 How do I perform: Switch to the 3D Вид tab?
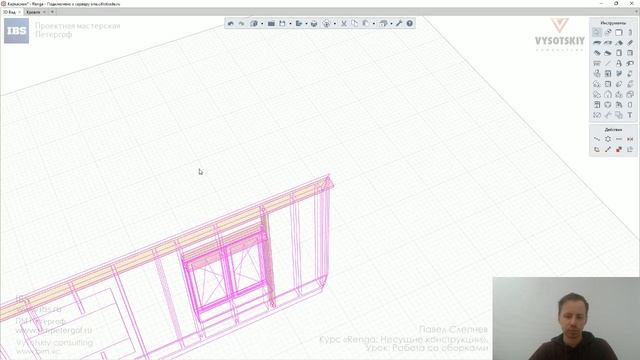coord(9,12)
